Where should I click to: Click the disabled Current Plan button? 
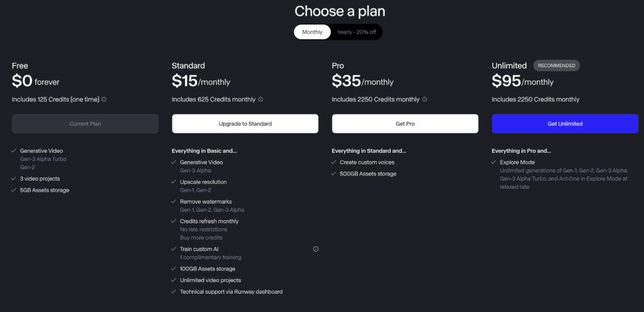[85, 123]
